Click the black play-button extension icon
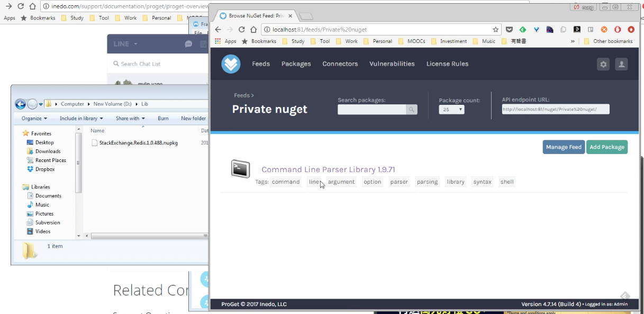Viewport: 644px width, 314px height. (577, 30)
